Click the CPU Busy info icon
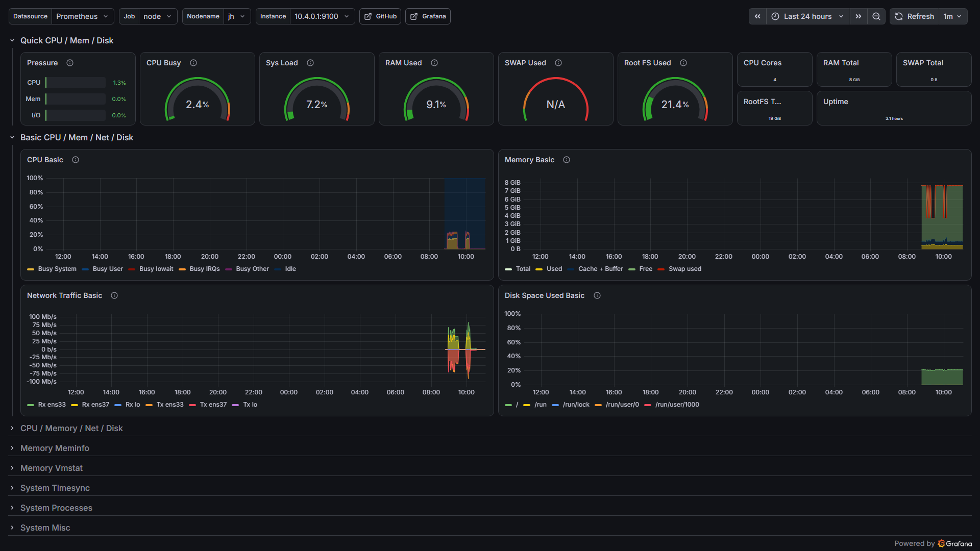Image resolution: width=980 pixels, height=551 pixels. point(193,63)
